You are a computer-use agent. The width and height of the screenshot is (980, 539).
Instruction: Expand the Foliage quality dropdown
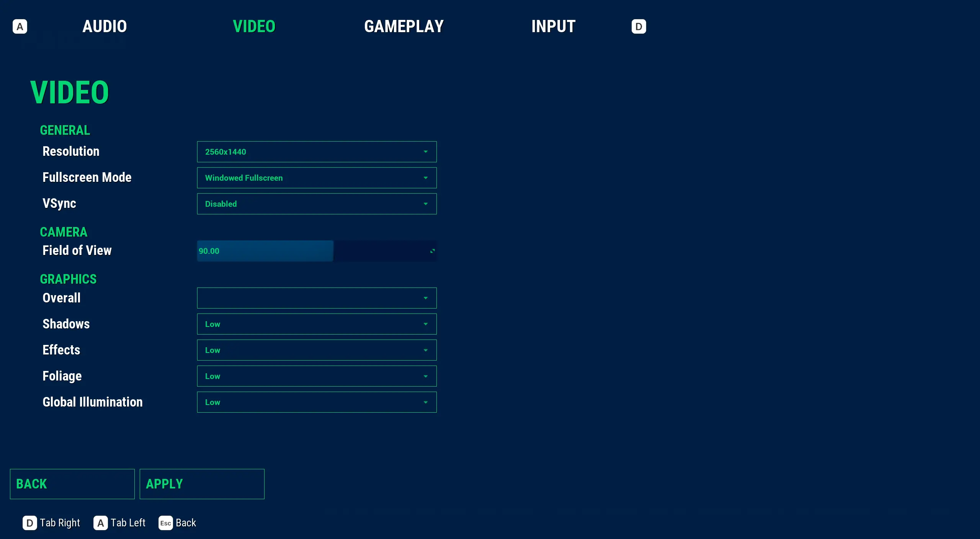317,376
